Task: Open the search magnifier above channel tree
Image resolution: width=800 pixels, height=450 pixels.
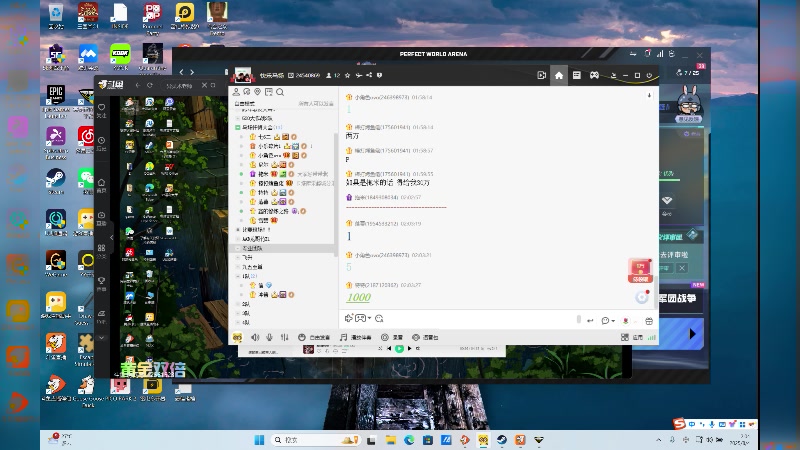Action: pos(280,92)
